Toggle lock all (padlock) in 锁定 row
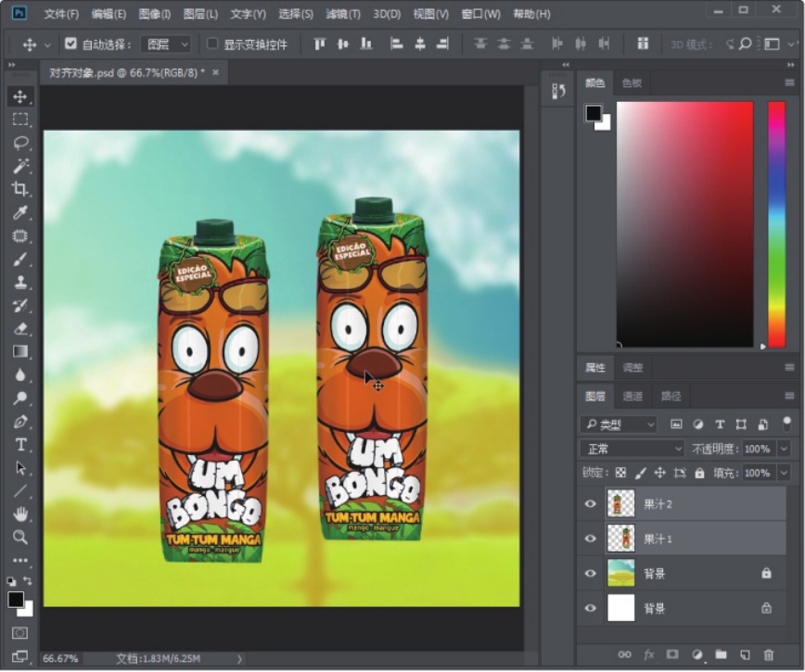805x672 pixels. click(x=699, y=473)
